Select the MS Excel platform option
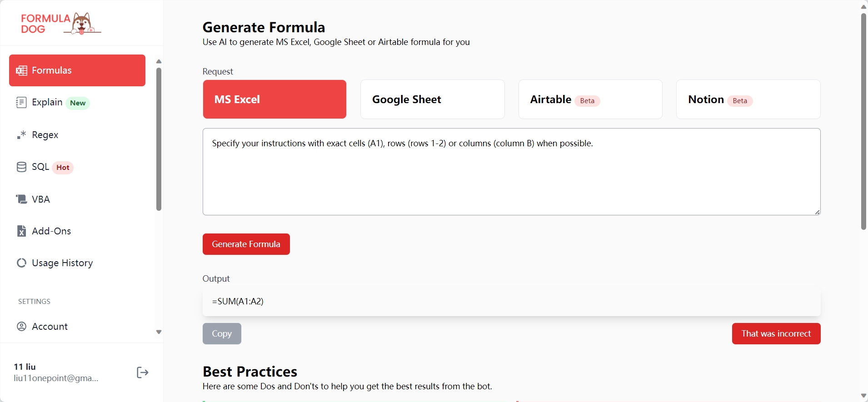 pyautogui.click(x=274, y=99)
